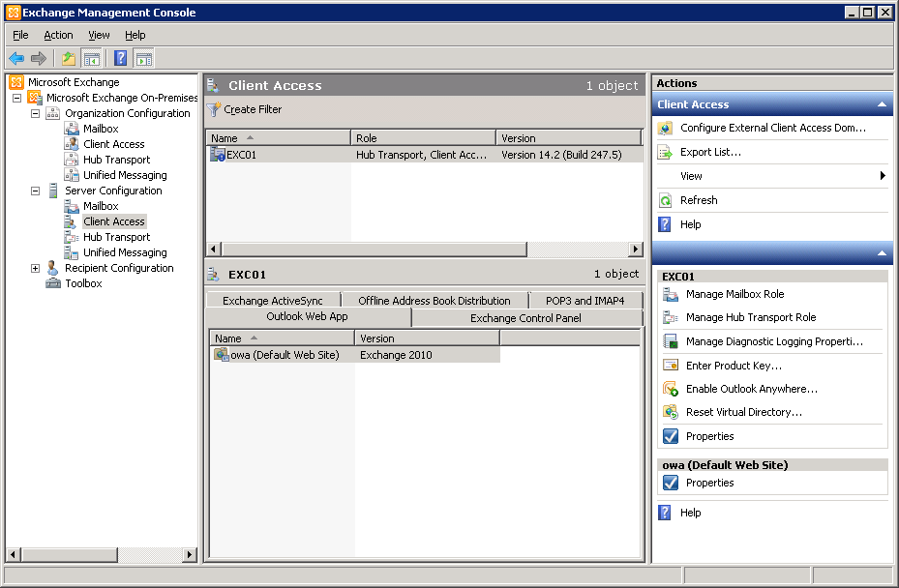Click the Version column header in server list

tap(569, 138)
